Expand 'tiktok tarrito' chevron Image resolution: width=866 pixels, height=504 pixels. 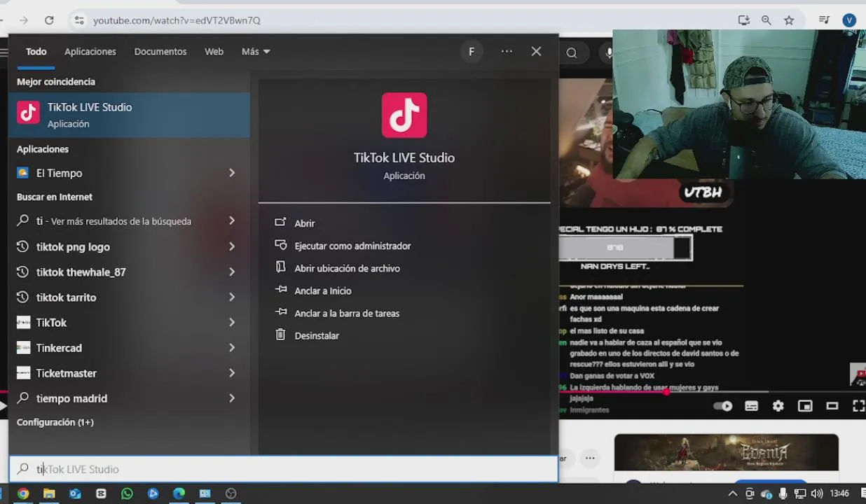[232, 297]
